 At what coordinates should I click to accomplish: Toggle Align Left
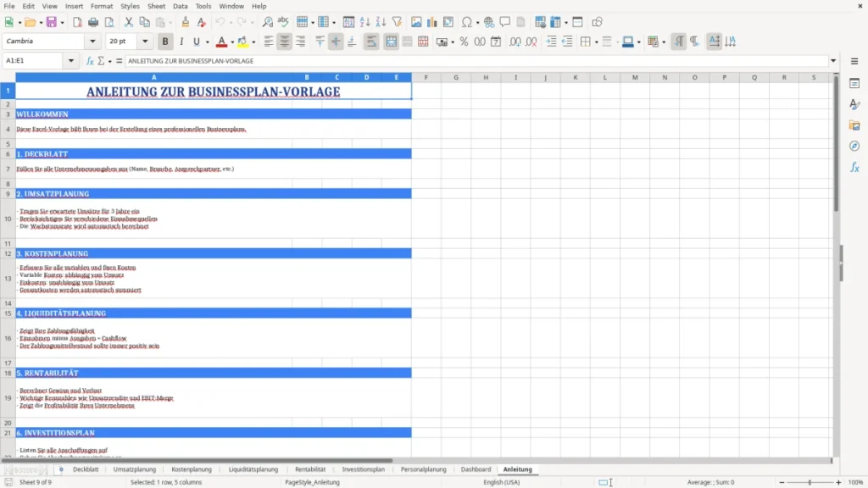click(269, 42)
